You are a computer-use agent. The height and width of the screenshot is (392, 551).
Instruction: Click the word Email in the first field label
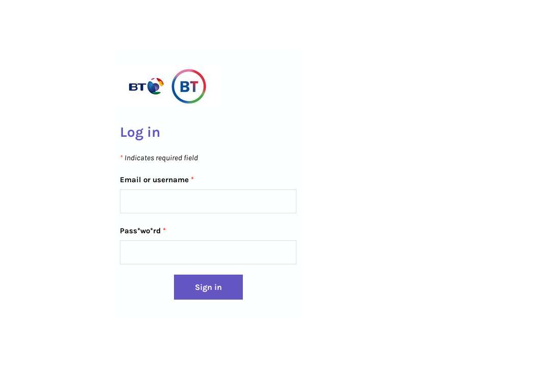(131, 180)
